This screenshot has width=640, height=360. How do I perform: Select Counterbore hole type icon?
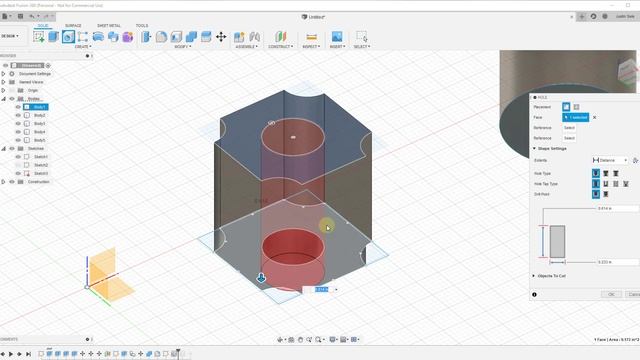tap(606, 173)
